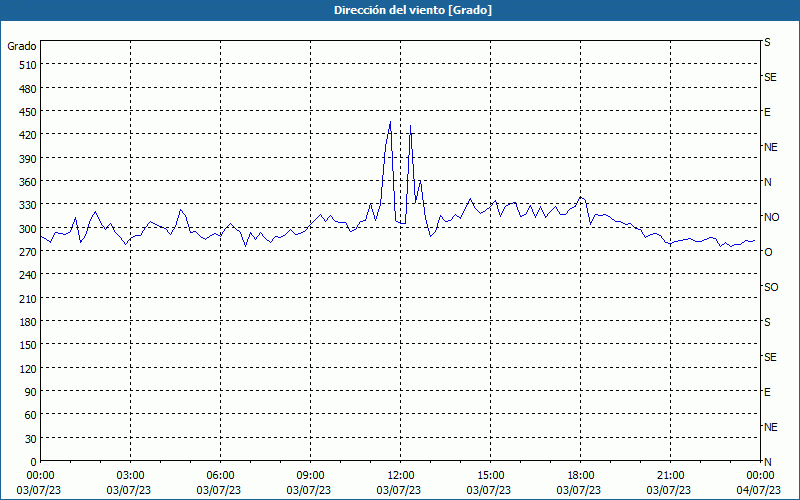Click the 0 degree axis label
Viewport: 800px width, 500px height.
click(34, 462)
